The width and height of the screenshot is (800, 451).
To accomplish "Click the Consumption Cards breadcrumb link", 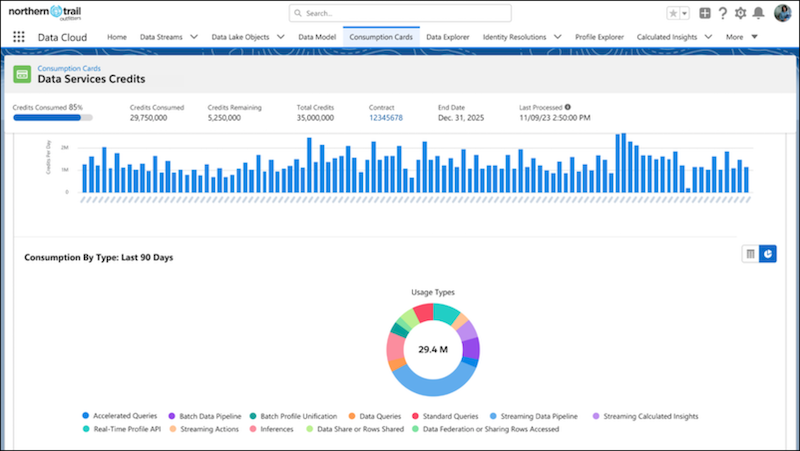I will (x=69, y=68).
